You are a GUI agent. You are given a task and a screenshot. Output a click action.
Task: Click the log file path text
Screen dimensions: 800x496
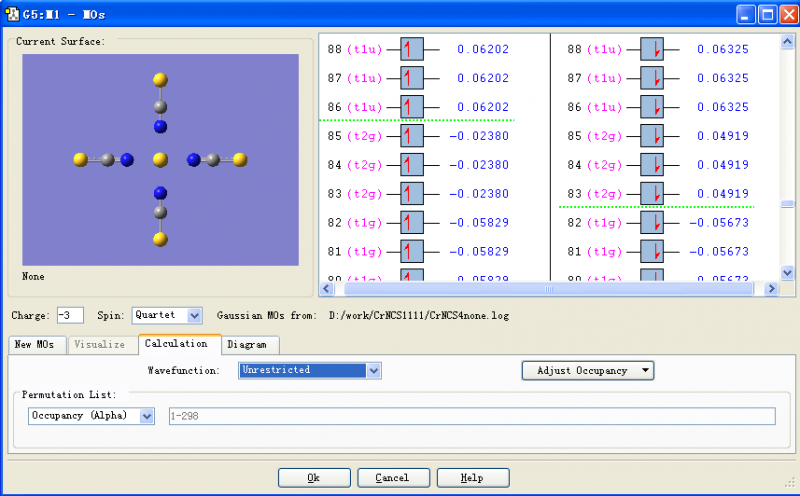click(x=418, y=316)
